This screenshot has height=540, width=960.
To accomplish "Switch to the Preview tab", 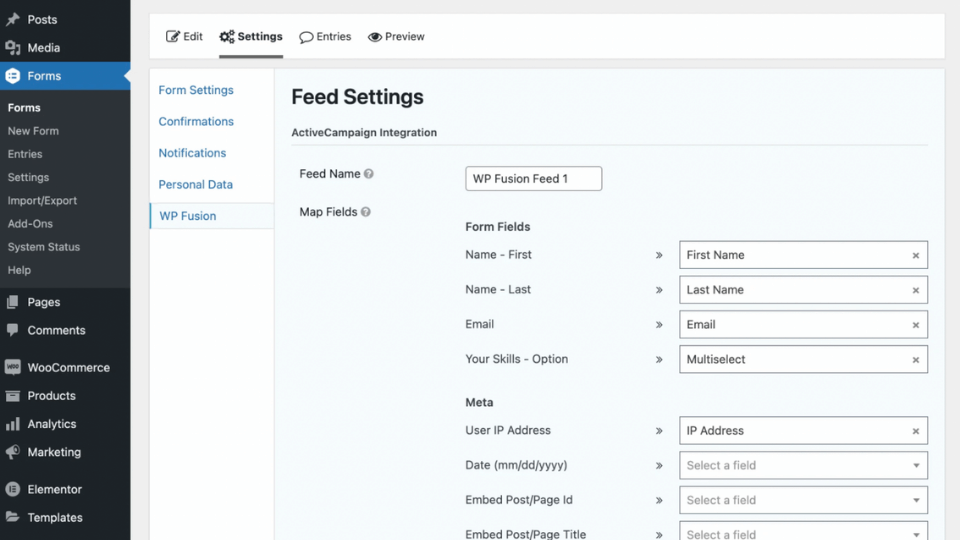I will tap(396, 37).
